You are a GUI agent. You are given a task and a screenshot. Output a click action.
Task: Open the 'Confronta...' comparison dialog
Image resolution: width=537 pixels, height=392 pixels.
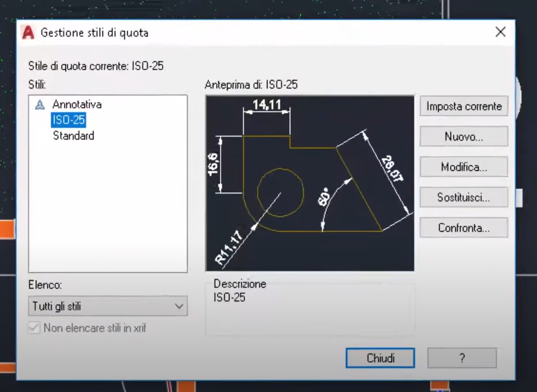pos(463,227)
